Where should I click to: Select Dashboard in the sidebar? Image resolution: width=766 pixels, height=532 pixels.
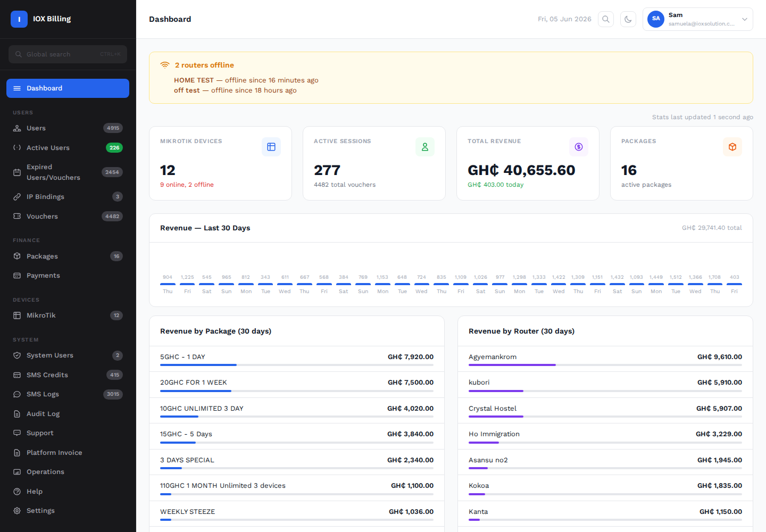point(68,88)
